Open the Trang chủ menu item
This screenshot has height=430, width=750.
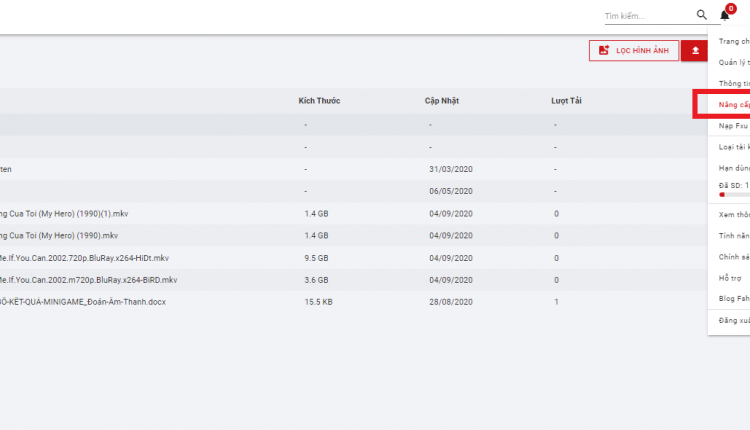[x=734, y=42]
